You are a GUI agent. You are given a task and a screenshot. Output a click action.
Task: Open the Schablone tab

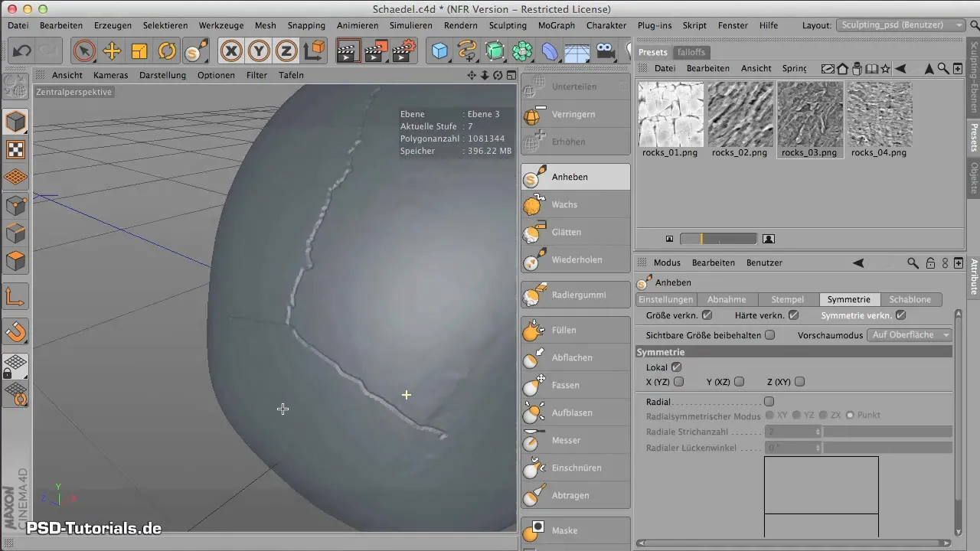point(910,299)
